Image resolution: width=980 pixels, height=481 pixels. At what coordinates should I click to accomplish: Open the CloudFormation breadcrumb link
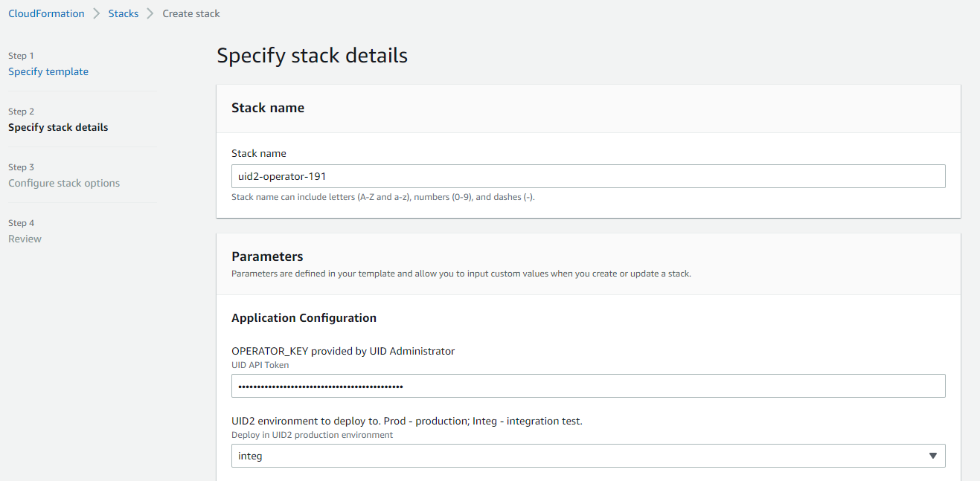click(x=46, y=13)
